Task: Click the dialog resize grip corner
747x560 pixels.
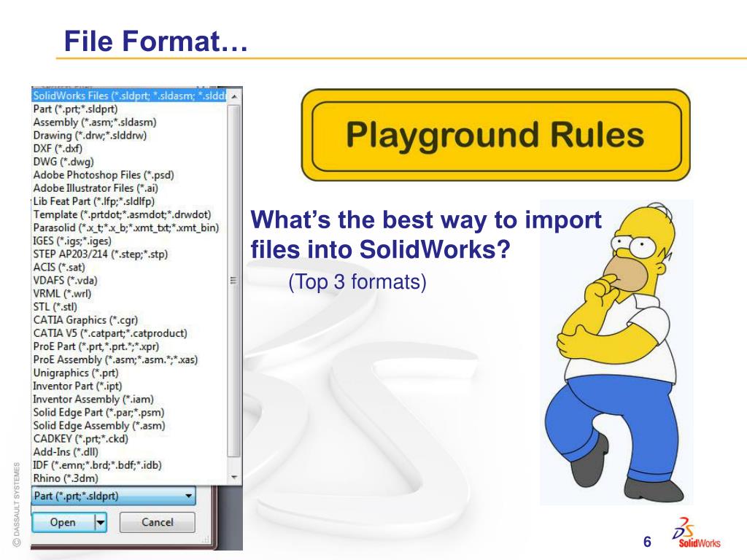Action: point(206,540)
